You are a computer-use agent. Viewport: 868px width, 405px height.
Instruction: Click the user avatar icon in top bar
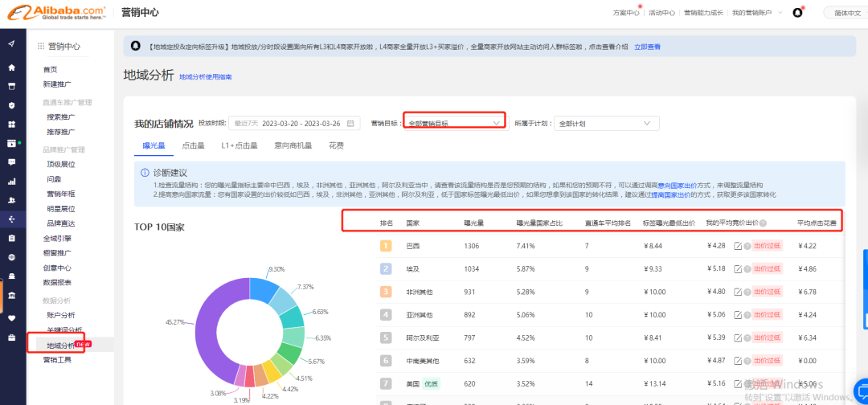click(x=798, y=12)
